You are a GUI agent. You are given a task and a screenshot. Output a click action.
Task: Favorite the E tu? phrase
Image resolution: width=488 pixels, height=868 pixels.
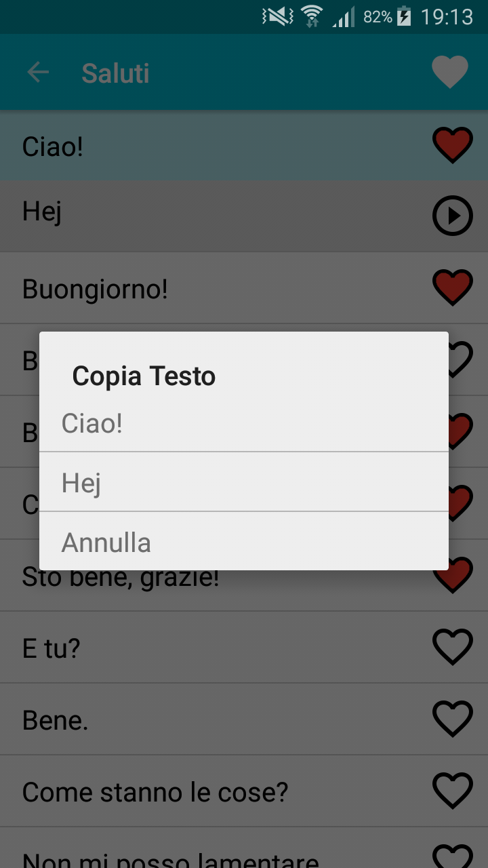coord(452,647)
